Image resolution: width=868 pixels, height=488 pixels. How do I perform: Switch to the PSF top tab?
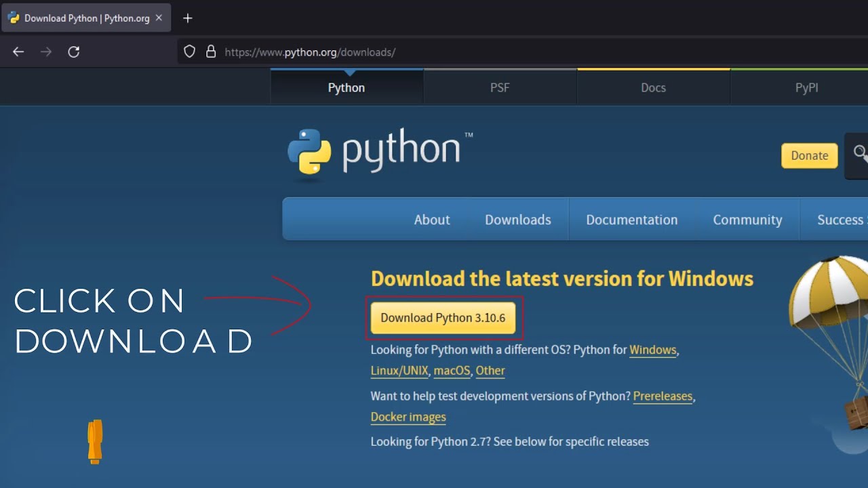[x=500, y=87]
